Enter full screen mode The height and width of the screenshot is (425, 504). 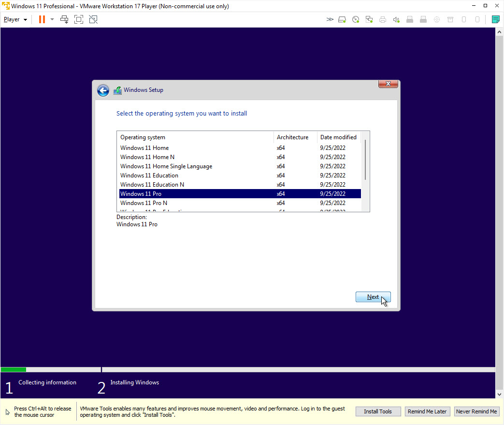tap(79, 19)
